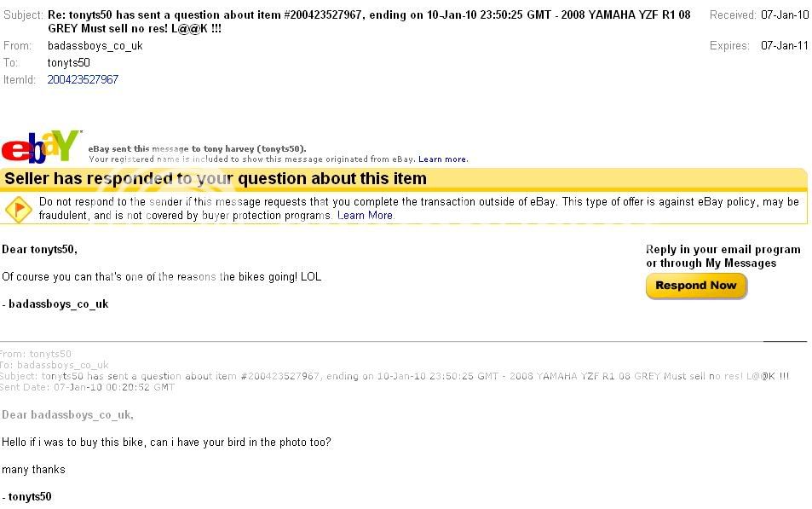Click the '- tonyts50' signature at bottom
Viewport: 812px width, 509px height.
tap(26, 497)
